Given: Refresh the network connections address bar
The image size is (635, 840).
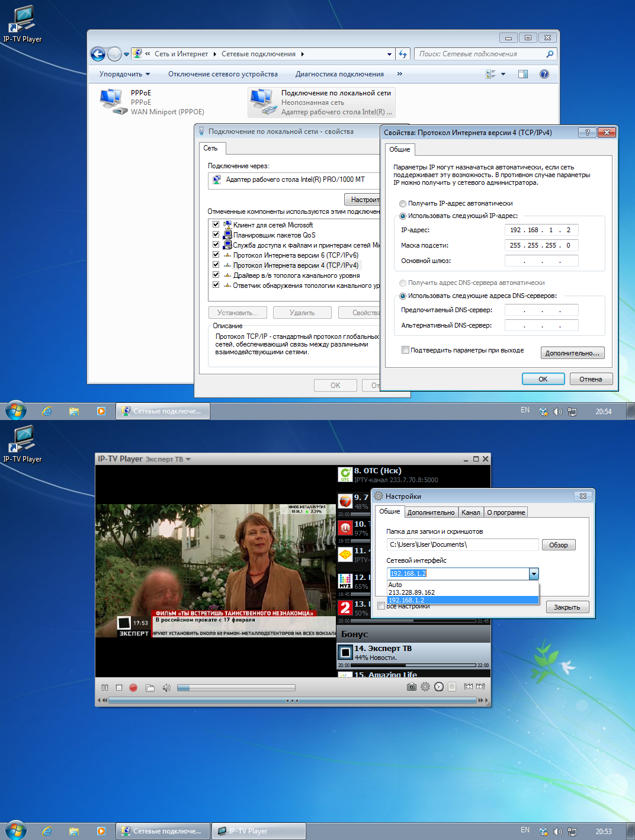Looking at the screenshot, I should click(403, 54).
